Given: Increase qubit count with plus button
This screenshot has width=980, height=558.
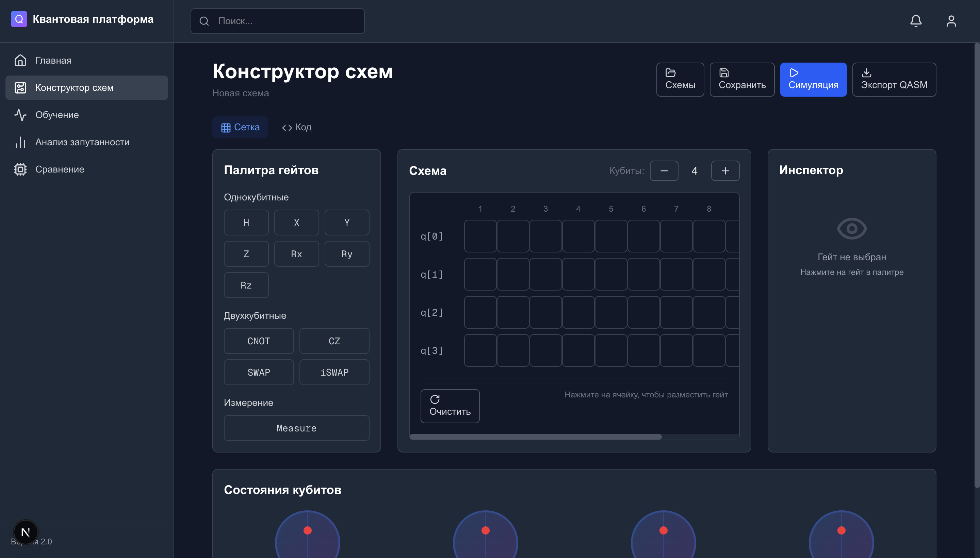Looking at the screenshot, I should 725,170.
